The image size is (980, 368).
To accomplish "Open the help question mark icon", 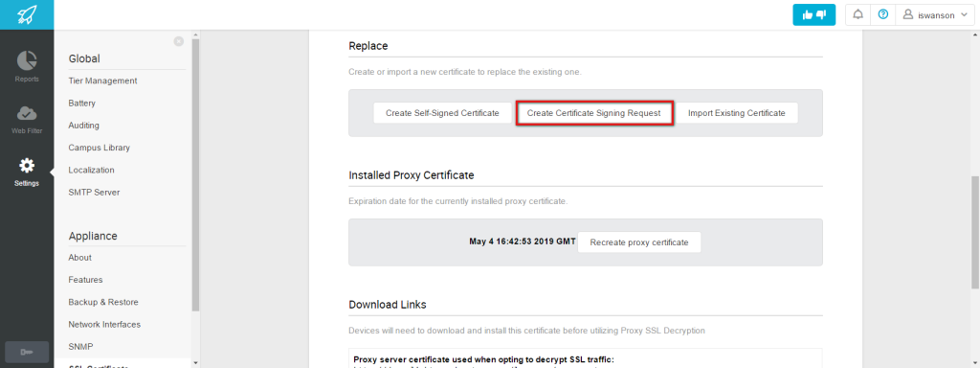I will click(882, 14).
